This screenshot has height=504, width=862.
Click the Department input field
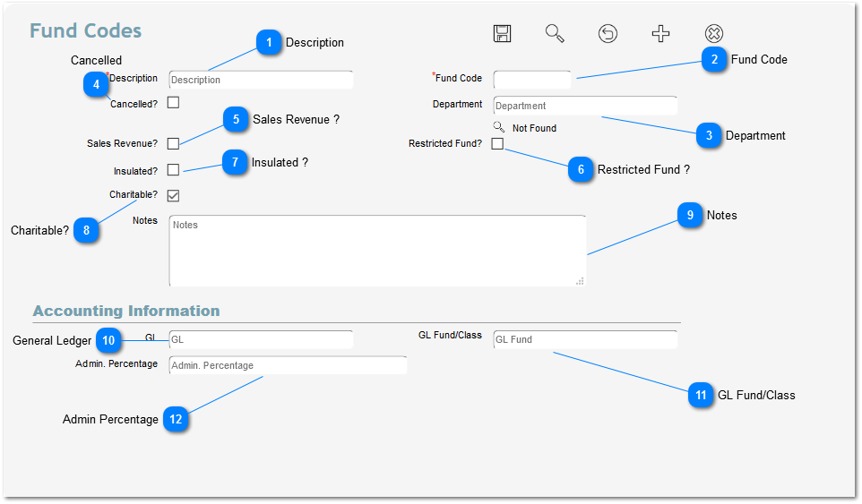click(585, 106)
